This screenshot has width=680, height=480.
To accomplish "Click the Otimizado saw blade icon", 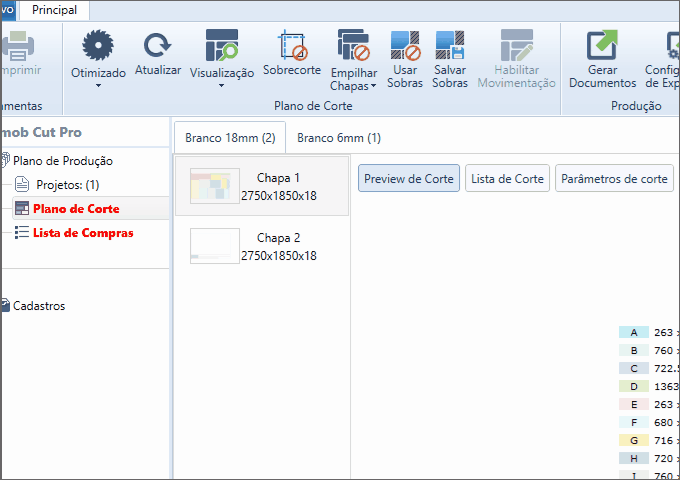I will (x=98, y=45).
